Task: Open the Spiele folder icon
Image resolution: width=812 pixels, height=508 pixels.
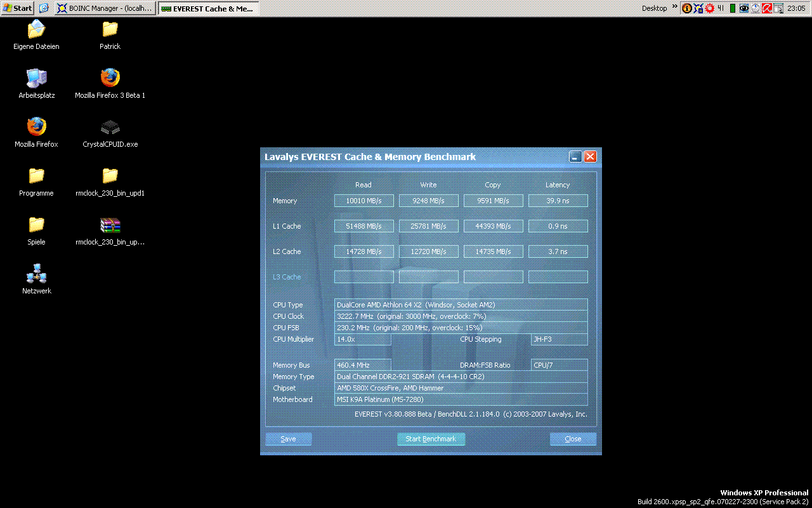Action: (x=36, y=225)
